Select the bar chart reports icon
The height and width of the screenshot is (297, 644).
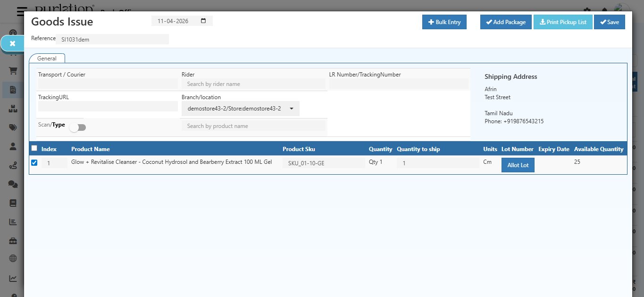point(13,222)
